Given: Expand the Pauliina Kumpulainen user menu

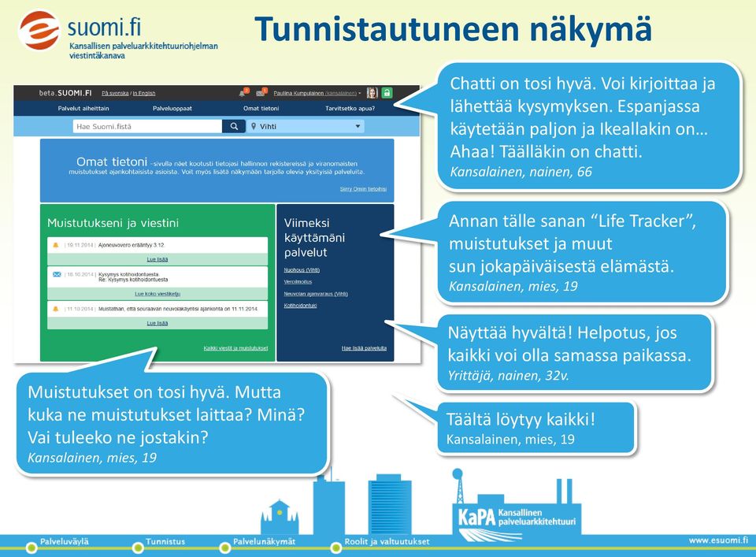Looking at the screenshot, I should [317, 93].
